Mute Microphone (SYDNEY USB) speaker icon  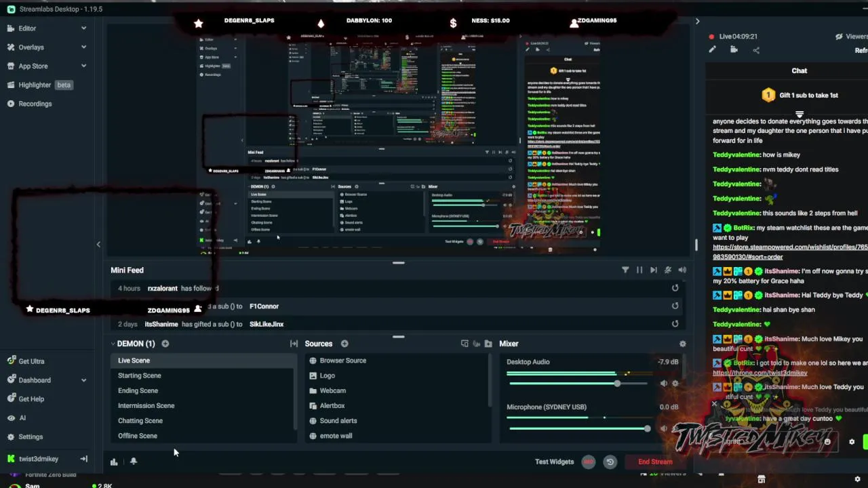(x=664, y=428)
